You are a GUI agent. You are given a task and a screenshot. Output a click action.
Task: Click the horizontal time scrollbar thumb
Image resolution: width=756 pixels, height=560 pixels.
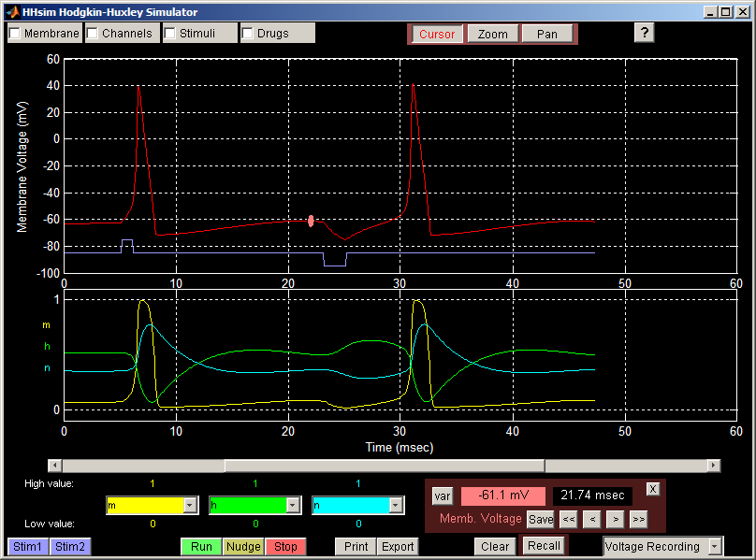point(384,466)
